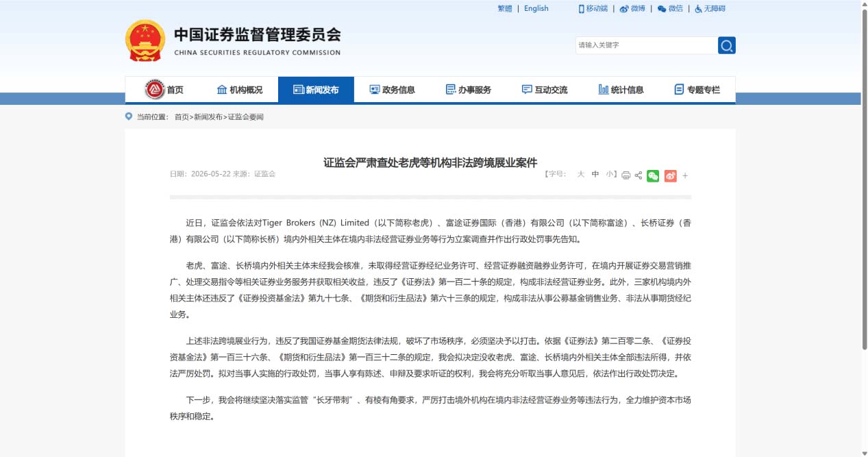Share article via red Weibo icon
The height and width of the screenshot is (457, 868).
click(671, 175)
